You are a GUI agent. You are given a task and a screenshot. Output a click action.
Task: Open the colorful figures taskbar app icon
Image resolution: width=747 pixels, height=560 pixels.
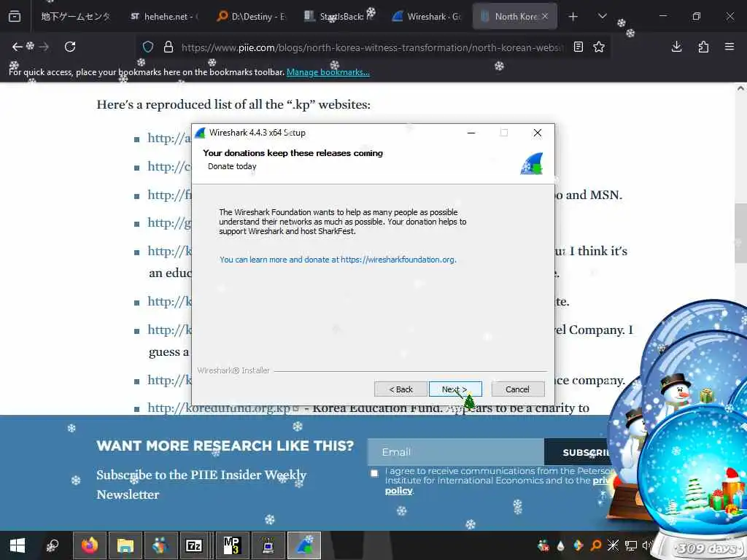(160, 545)
